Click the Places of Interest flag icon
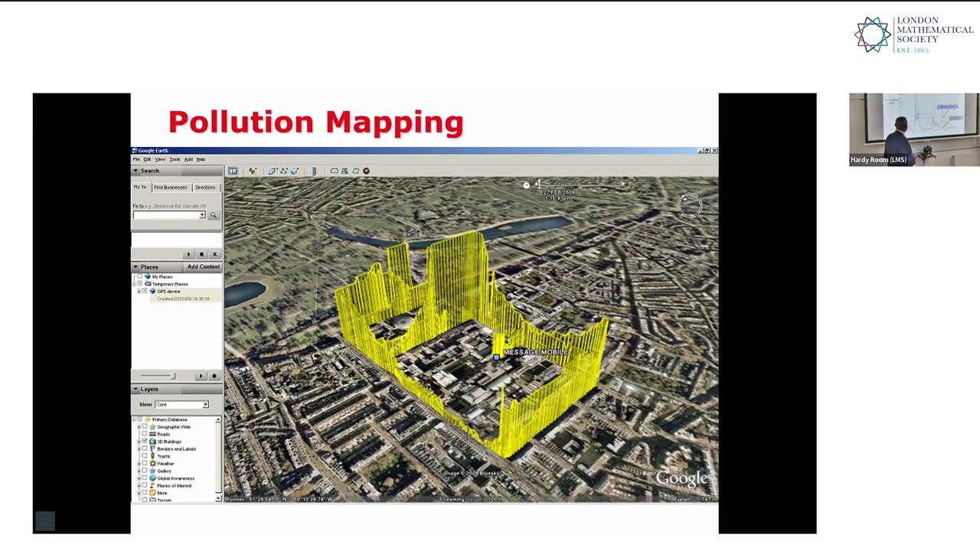Viewport: 980px width, 551px height. point(152,485)
